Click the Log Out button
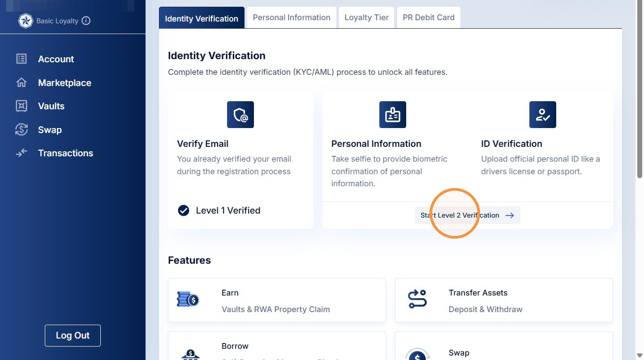644x360 pixels. 73,335
